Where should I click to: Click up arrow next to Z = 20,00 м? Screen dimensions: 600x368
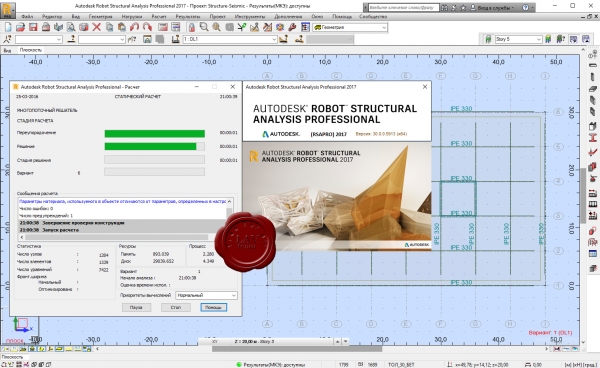pyautogui.click(x=338, y=341)
